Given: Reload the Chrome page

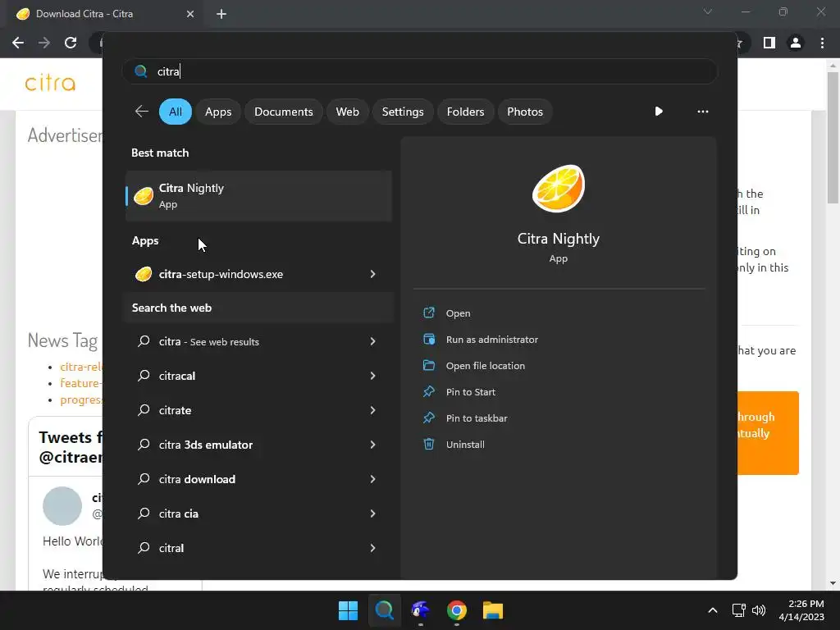Looking at the screenshot, I should (71, 43).
